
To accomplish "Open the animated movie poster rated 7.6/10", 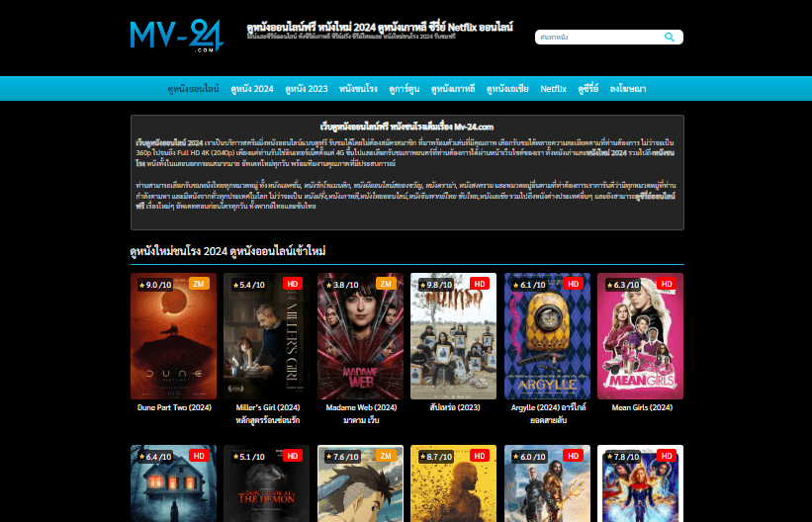I will coord(360,483).
